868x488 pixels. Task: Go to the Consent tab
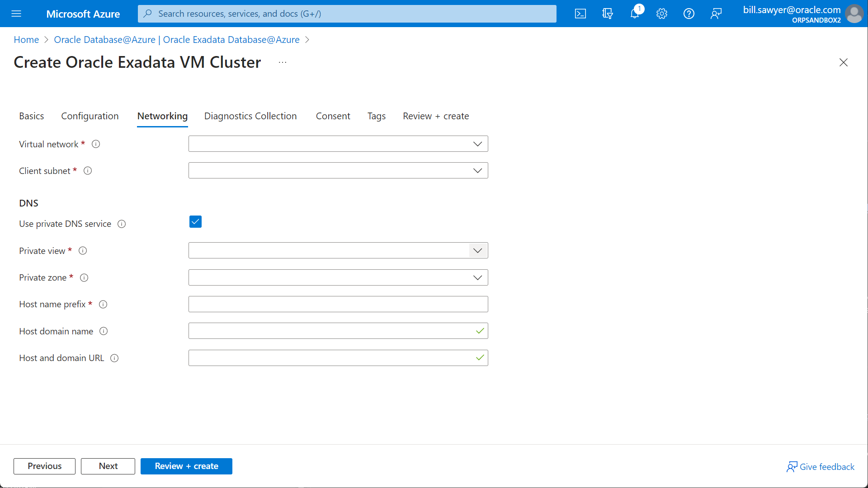pos(333,116)
